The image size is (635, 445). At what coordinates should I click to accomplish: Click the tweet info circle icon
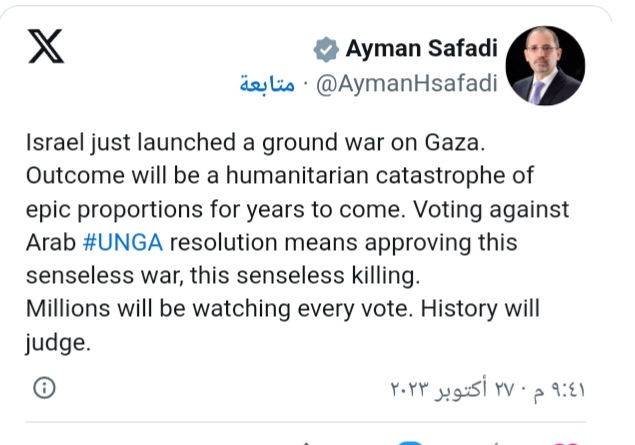pyautogui.click(x=44, y=388)
